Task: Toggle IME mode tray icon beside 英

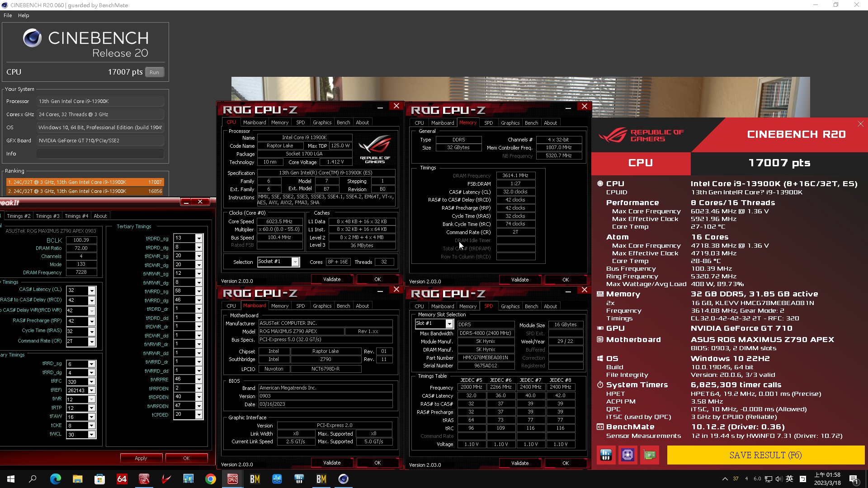Action: pyautogui.click(x=803, y=479)
